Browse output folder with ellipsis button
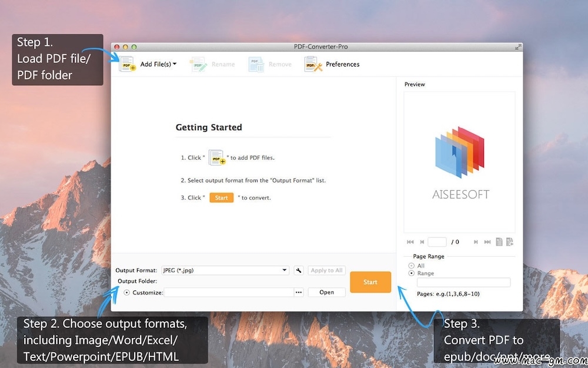The width and height of the screenshot is (588, 368). pyautogui.click(x=299, y=293)
